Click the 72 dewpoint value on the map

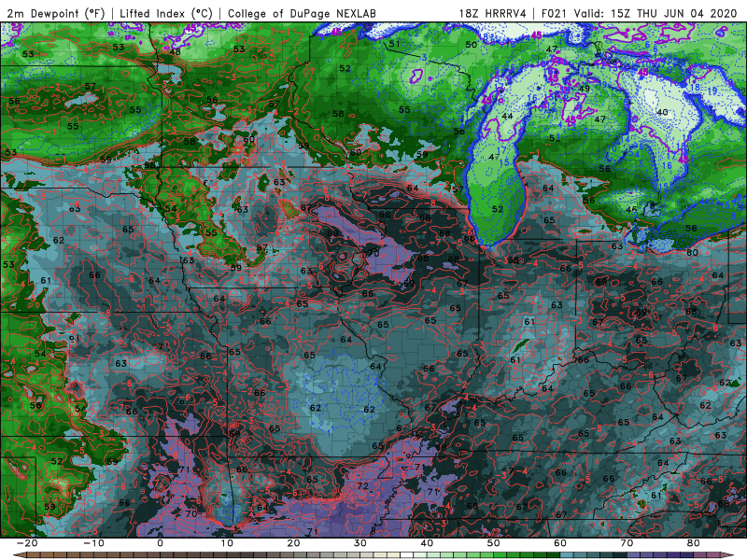(363, 486)
